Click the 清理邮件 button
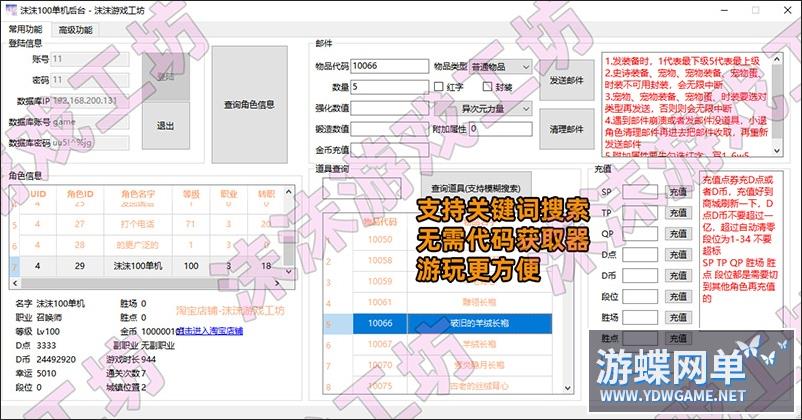802x420 pixels. coord(567,129)
